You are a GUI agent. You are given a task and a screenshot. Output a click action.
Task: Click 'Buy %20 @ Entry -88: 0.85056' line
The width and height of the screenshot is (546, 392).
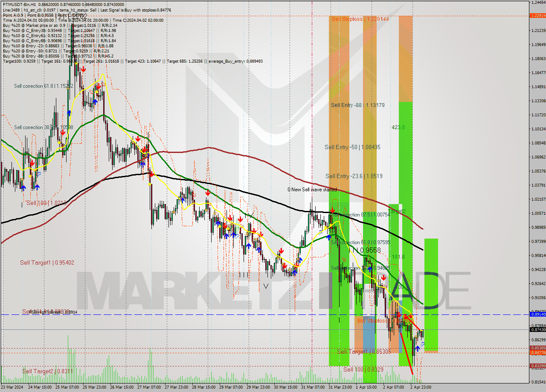click(x=58, y=56)
